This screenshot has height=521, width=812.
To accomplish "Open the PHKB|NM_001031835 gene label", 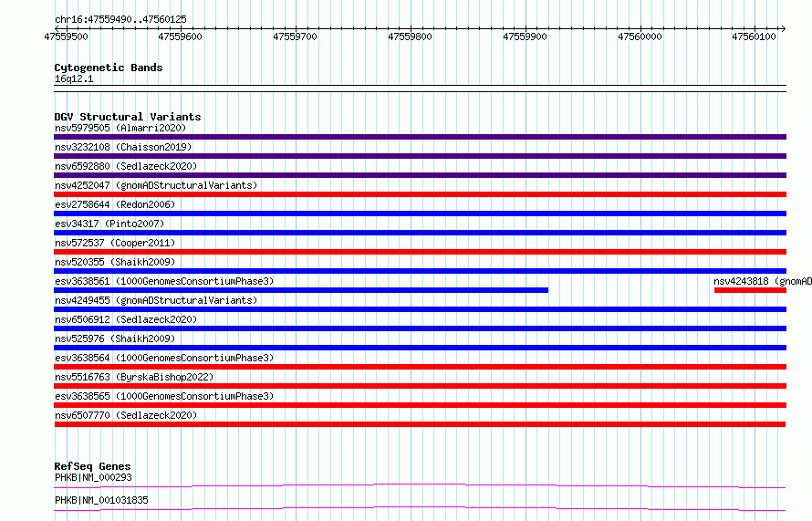I will pyautogui.click(x=101, y=500).
